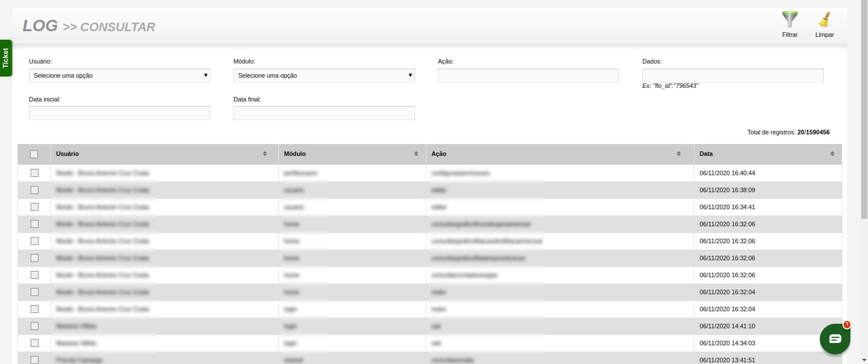Open the chat bubble widget
Viewport: 868px width, 364px height.
[835, 338]
